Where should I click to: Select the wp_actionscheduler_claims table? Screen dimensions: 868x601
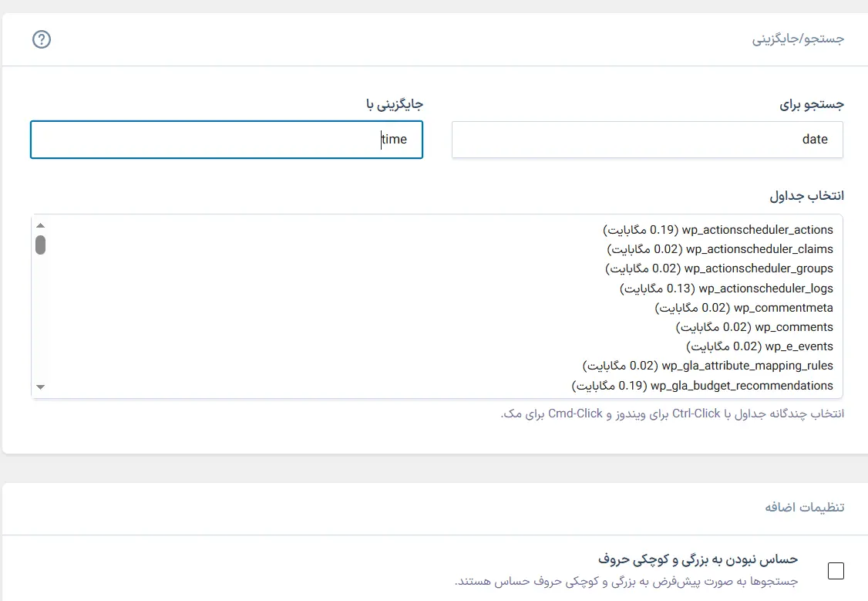tap(720, 249)
